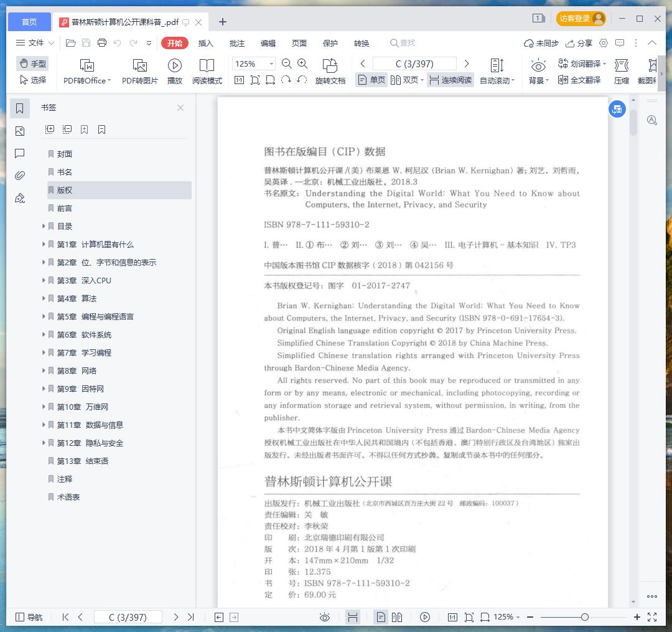This screenshot has width=672, height=632.
Task: Collapse all bookmarks icon
Action: (x=67, y=130)
